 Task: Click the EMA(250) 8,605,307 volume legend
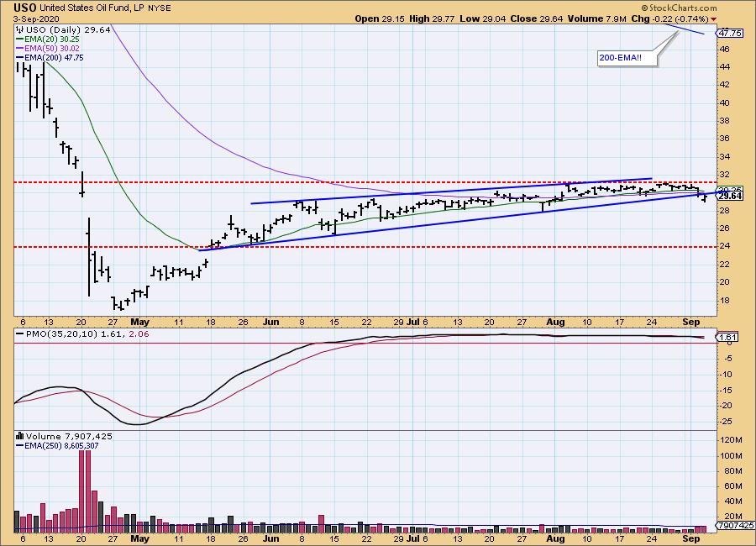click(x=57, y=446)
